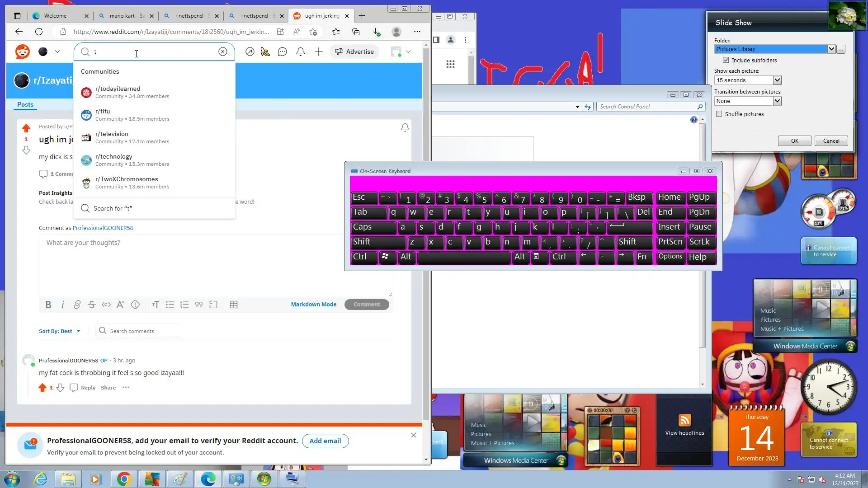
Task: Downvote the ProfessionalGOONER58 comment
Action: click(61, 388)
